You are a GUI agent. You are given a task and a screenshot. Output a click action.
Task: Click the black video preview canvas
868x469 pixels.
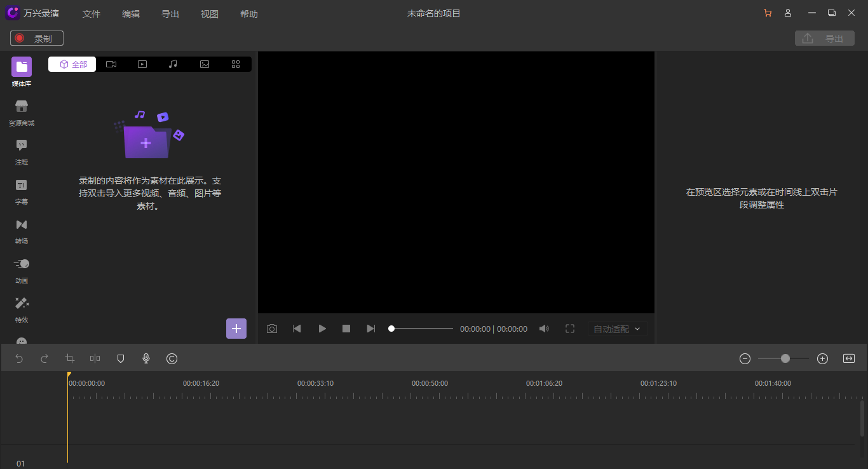(456, 182)
